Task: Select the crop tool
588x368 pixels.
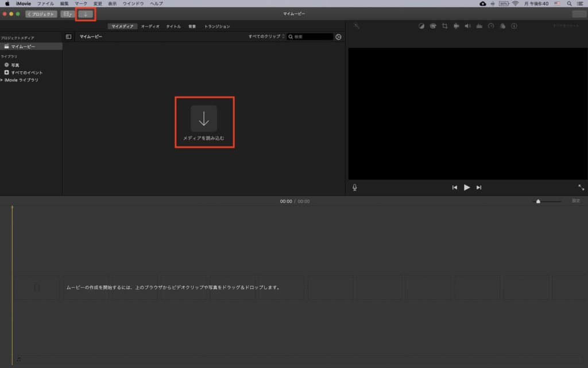Action: coord(444,26)
